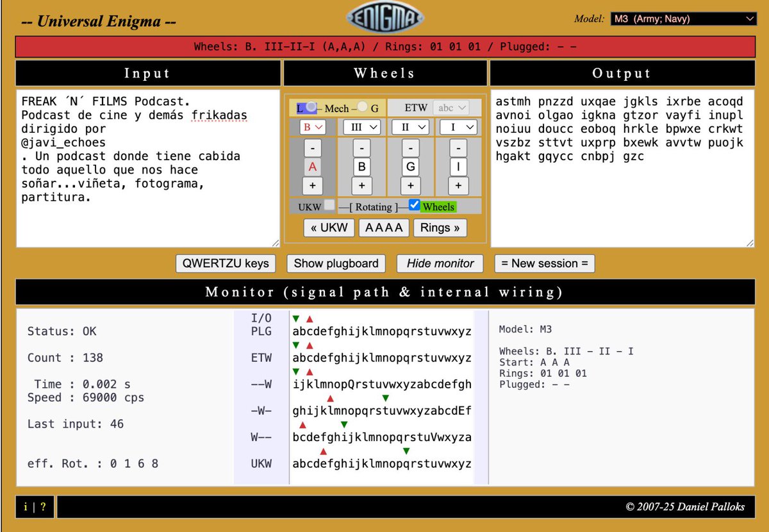Click 'Model: M3' in monitor details
This screenshot has height=532, width=769.
[x=525, y=329]
